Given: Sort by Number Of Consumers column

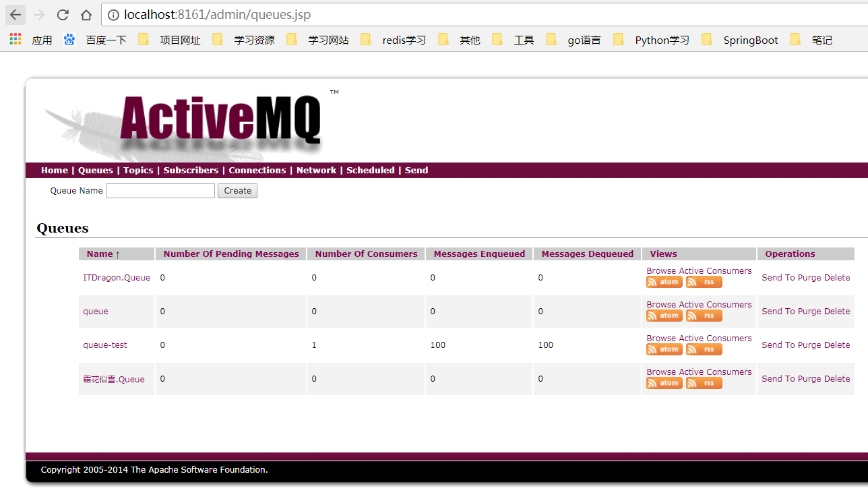Looking at the screenshot, I should (367, 254).
